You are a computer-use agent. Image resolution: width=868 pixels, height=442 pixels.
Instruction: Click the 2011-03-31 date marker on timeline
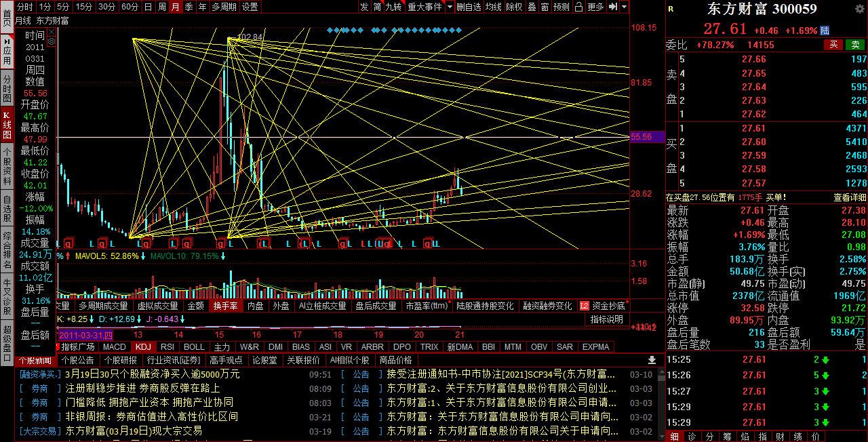coord(85,335)
